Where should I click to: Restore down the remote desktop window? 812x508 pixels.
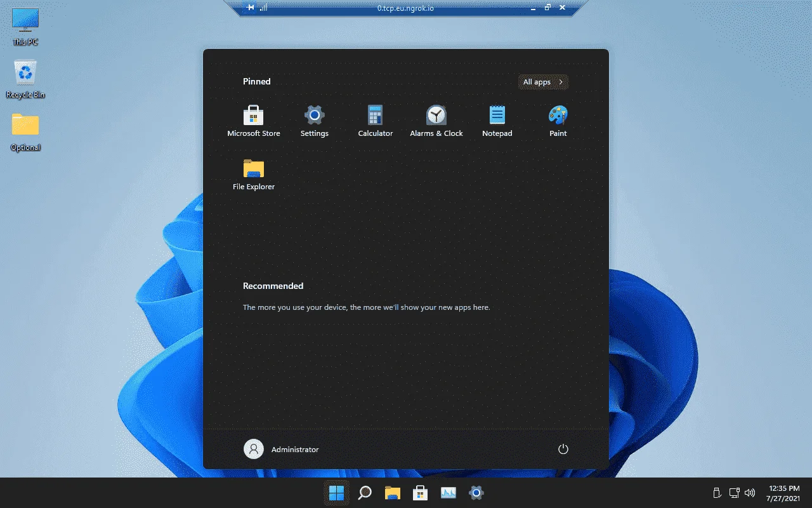pyautogui.click(x=548, y=8)
